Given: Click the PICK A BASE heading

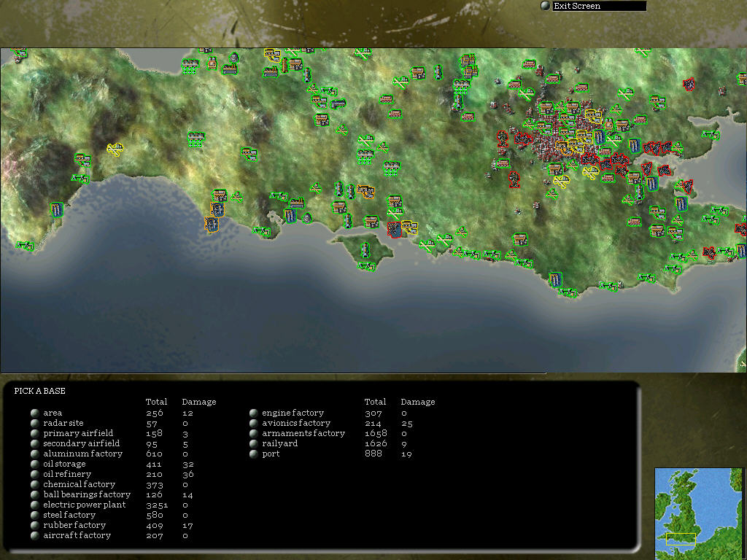Looking at the screenshot, I should tap(40, 391).
